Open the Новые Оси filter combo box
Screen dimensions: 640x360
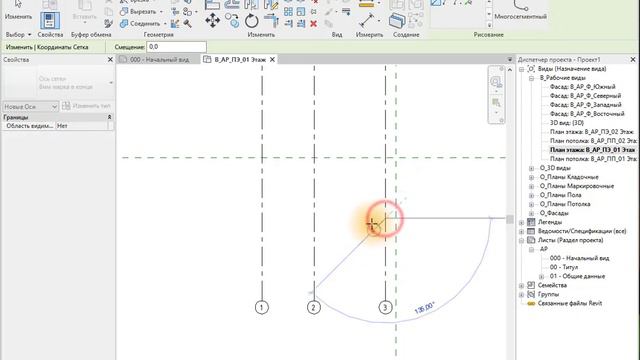click(x=30, y=107)
